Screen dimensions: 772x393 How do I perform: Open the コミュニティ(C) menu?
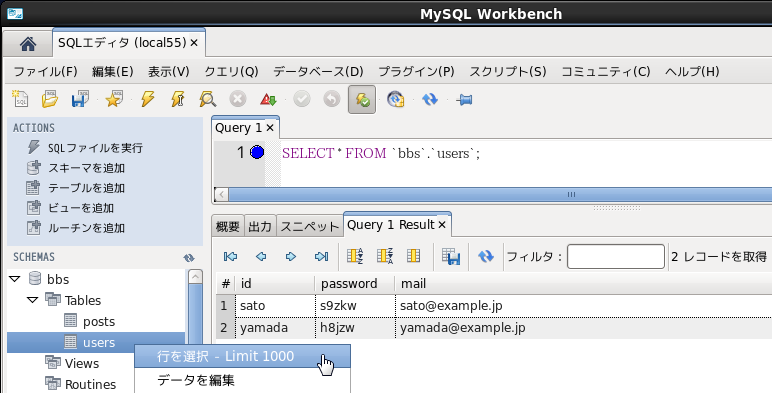606,72
